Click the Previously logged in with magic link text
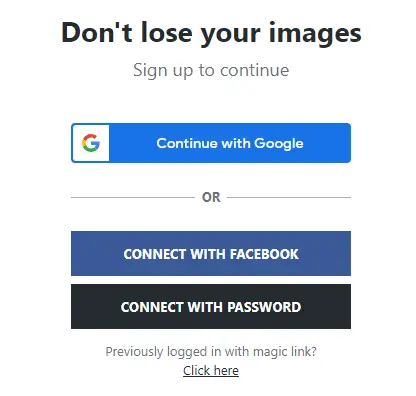 (x=211, y=352)
